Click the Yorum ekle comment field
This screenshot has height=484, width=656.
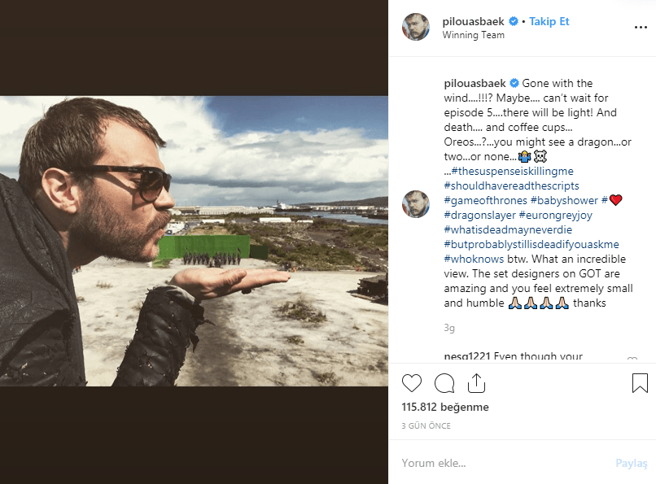500,463
